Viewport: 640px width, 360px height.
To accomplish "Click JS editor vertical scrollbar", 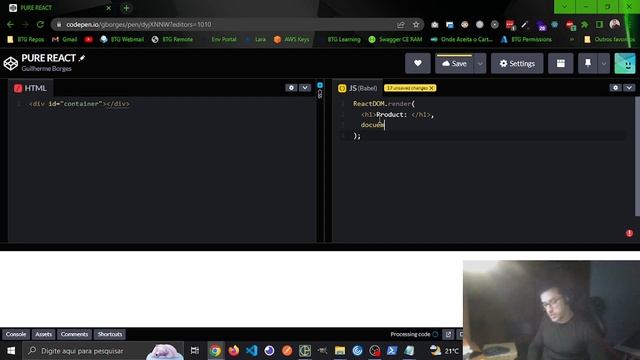I will [x=637, y=157].
